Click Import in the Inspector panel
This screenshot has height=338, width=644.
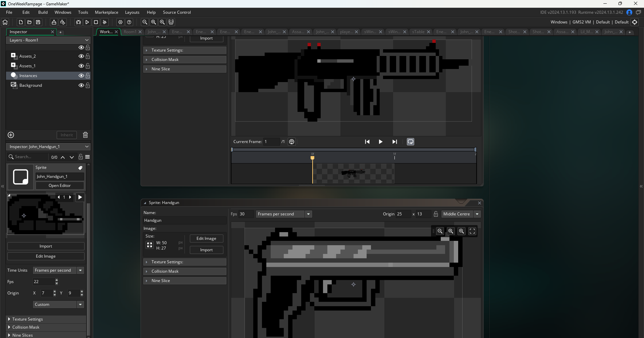coord(46,246)
